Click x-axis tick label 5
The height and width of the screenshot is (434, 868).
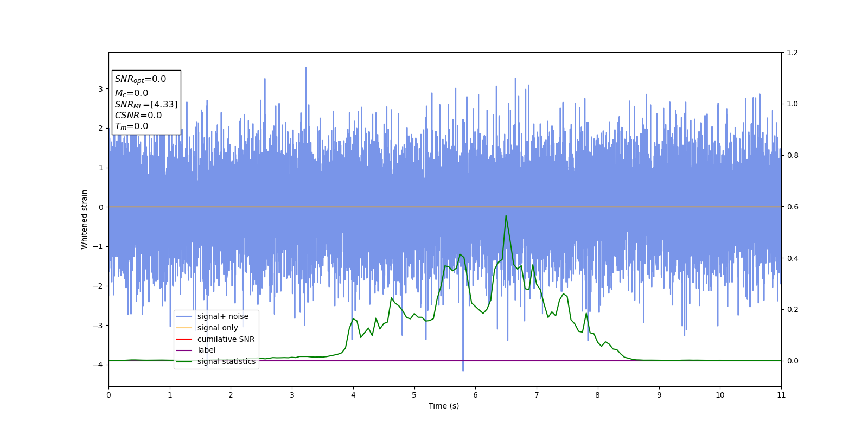pos(414,395)
